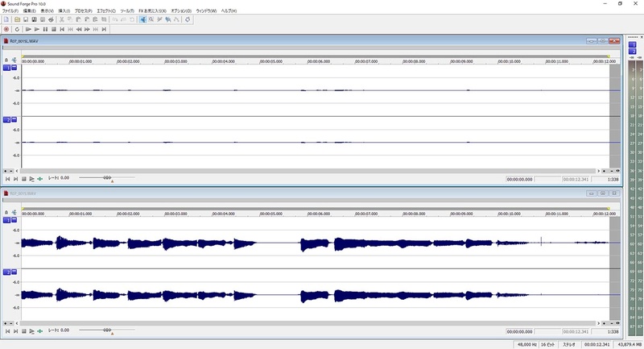The image size is (644, 349).
Task: Click Rewind in the main transport bar
Action: point(79,29)
